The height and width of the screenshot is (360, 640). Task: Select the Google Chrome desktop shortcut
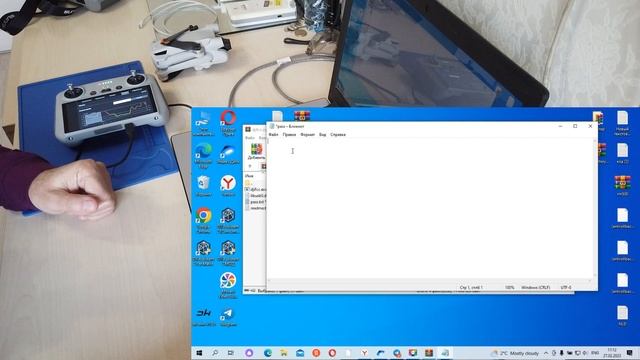click(203, 220)
